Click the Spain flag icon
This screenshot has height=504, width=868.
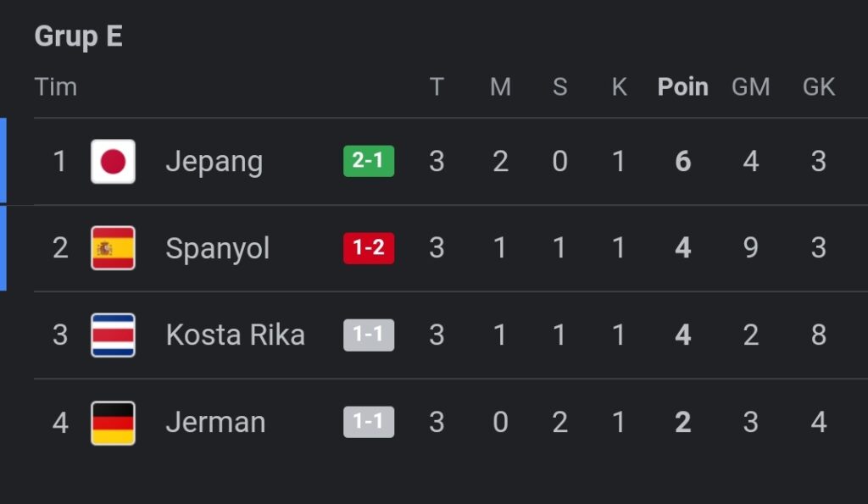(113, 248)
